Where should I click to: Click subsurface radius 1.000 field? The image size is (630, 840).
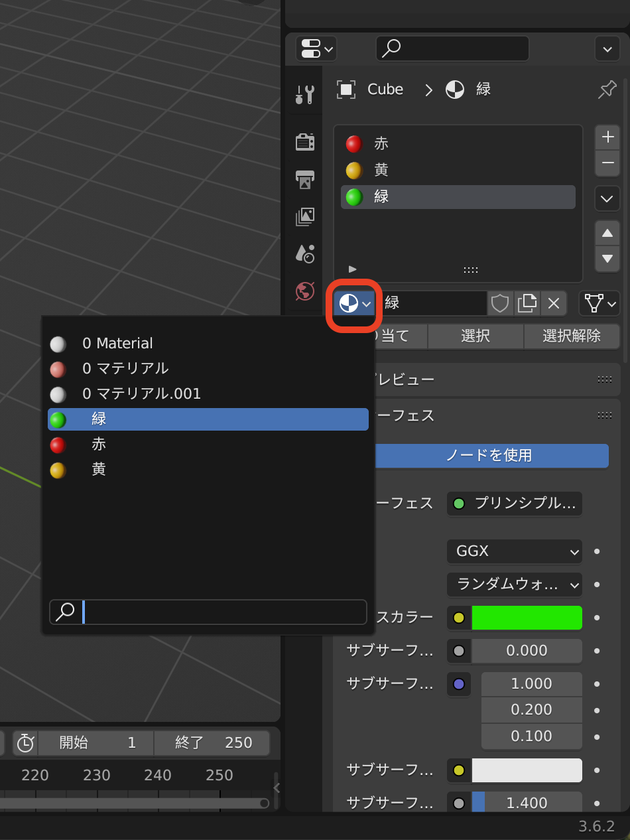(532, 684)
